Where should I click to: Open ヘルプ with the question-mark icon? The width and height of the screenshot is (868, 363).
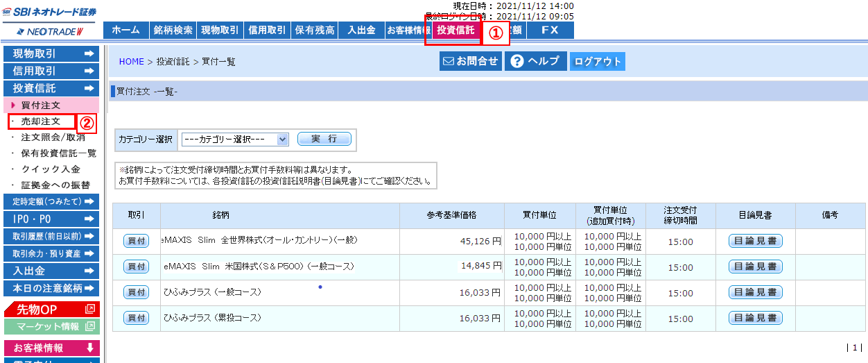click(x=535, y=61)
